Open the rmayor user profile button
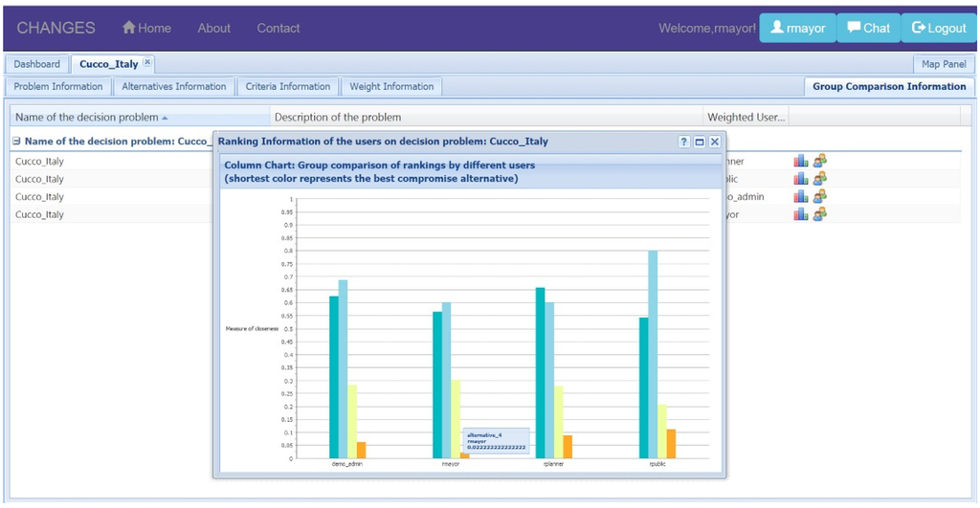The width and height of the screenshot is (980, 508). pyautogui.click(x=797, y=28)
